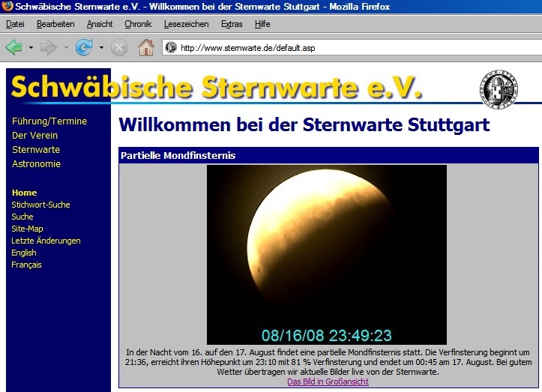The image size is (542, 392).
Task: Open the Hilfe menu
Action: tap(262, 24)
